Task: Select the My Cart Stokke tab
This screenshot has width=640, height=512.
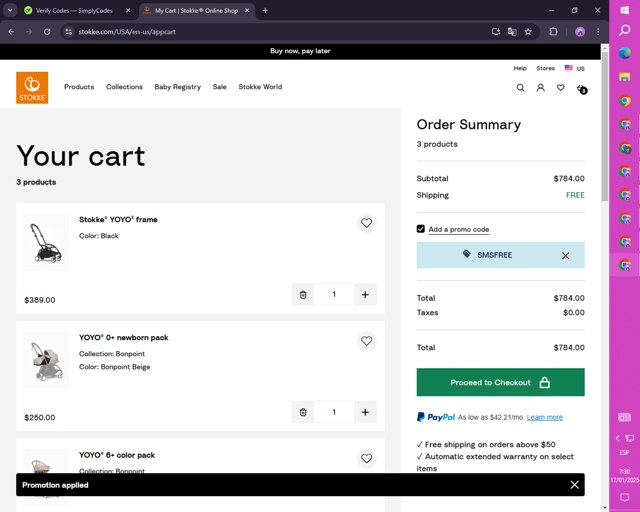Action: coord(197,11)
